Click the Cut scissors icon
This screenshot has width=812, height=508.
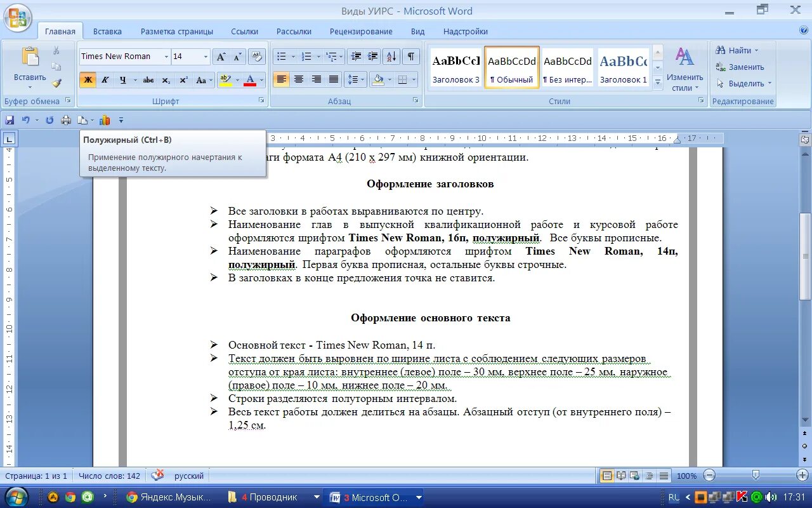(x=56, y=50)
